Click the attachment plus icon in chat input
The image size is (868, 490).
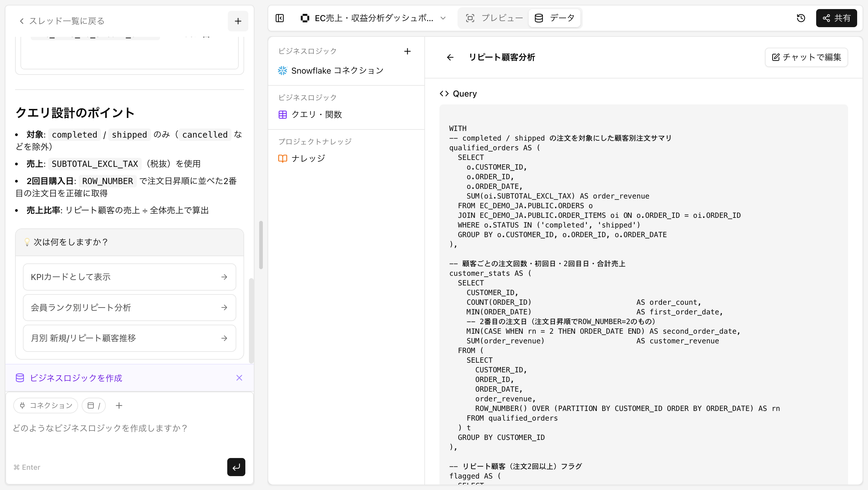119,405
